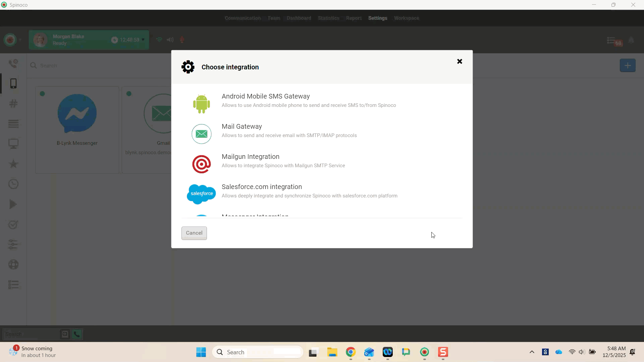
Task: Choose the Mail Gateway envelope icon
Action: click(x=201, y=134)
